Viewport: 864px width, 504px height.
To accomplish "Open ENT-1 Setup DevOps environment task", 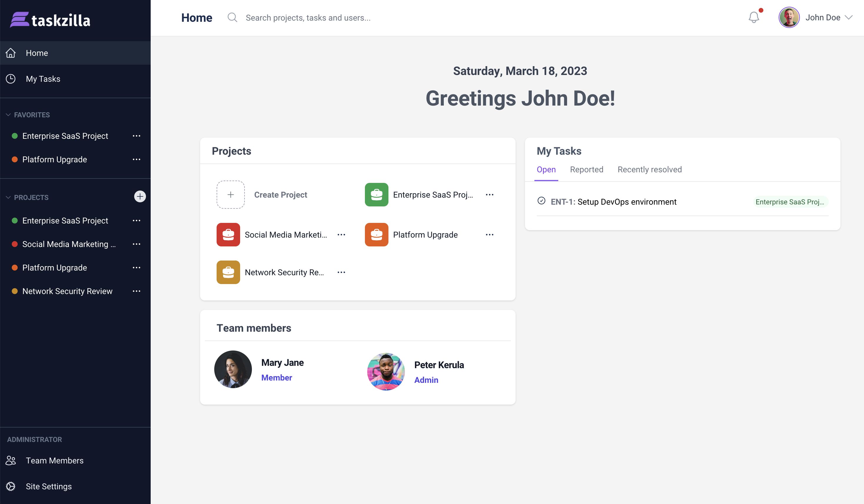I will point(627,202).
